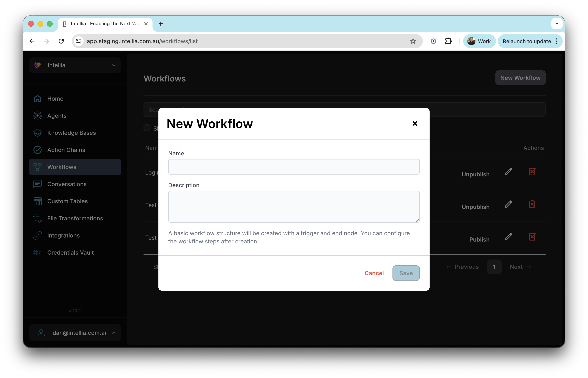Select the Agents sidebar icon

click(37, 116)
